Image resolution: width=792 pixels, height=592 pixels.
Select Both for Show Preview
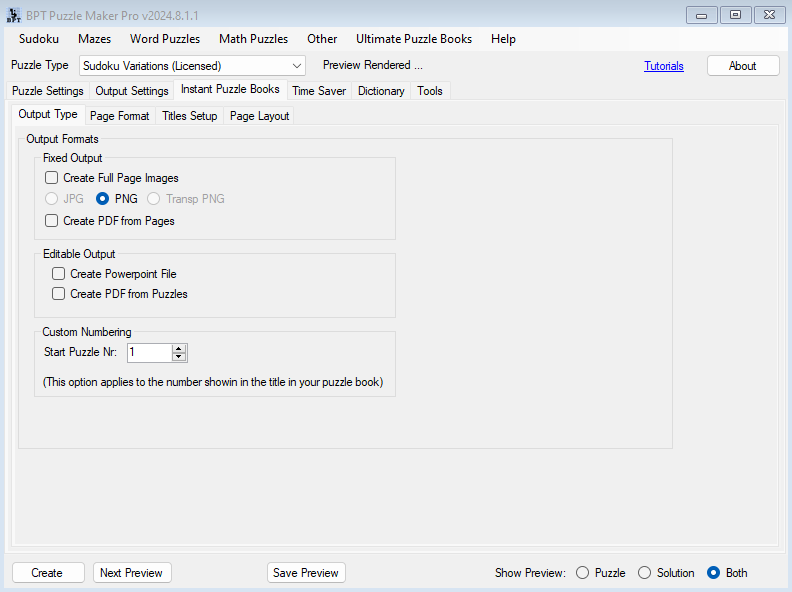pos(714,573)
